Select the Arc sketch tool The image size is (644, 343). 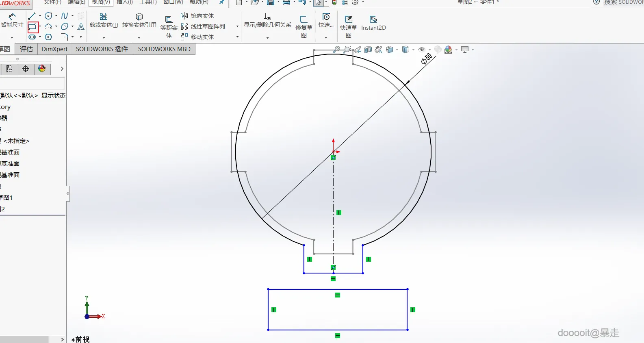click(48, 27)
